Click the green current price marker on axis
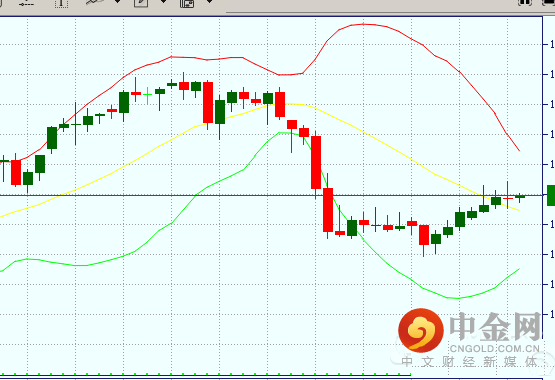This screenshot has height=380, width=555. [551, 195]
